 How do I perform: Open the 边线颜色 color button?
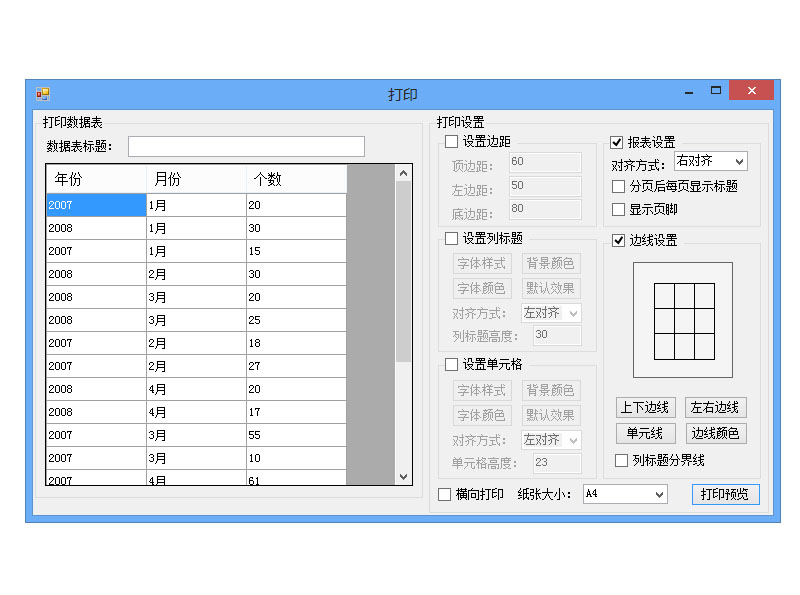coord(715,433)
